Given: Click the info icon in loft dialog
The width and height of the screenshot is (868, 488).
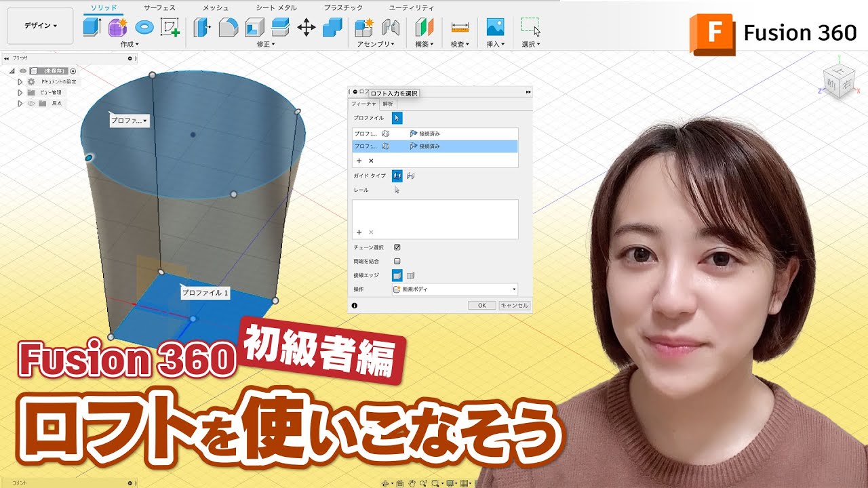Looking at the screenshot, I should coord(355,306).
